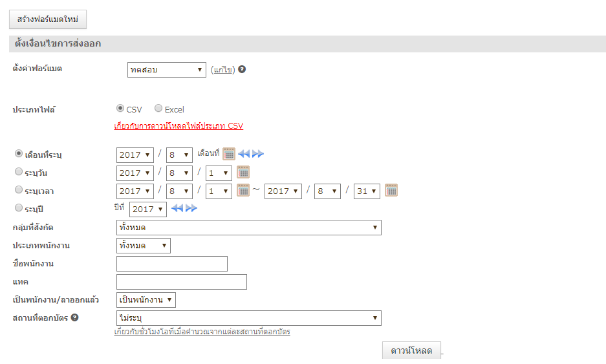Expand the ตั้งค่าฟอร์แมต dropdown showing ทดสอบ

tap(167, 70)
